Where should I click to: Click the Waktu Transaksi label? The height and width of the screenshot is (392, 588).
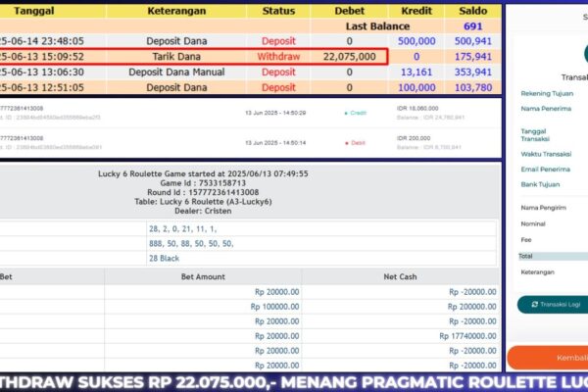point(546,154)
